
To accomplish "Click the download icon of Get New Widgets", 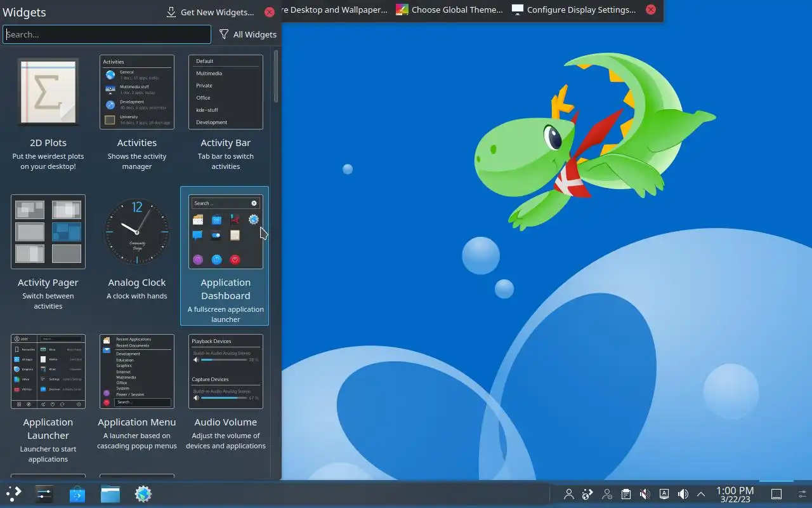I will 171,12.
